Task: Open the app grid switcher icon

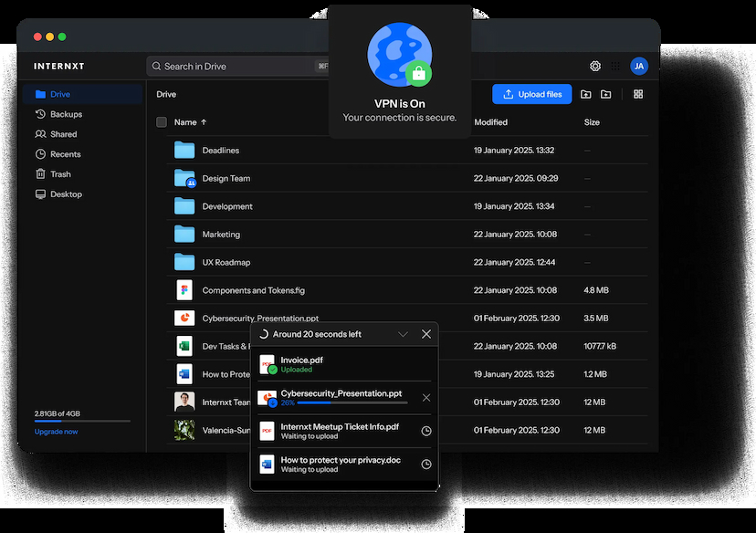Action: (x=615, y=66)
